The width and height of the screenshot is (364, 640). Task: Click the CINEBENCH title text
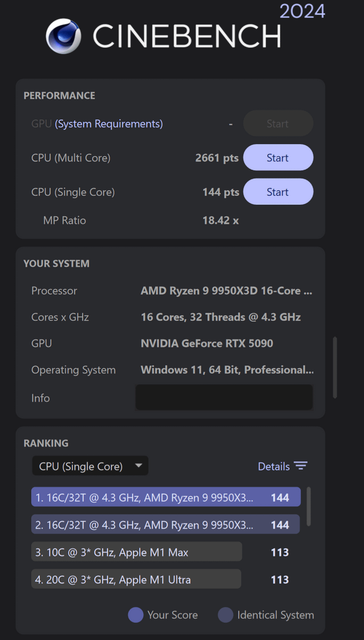click(187, 37)
